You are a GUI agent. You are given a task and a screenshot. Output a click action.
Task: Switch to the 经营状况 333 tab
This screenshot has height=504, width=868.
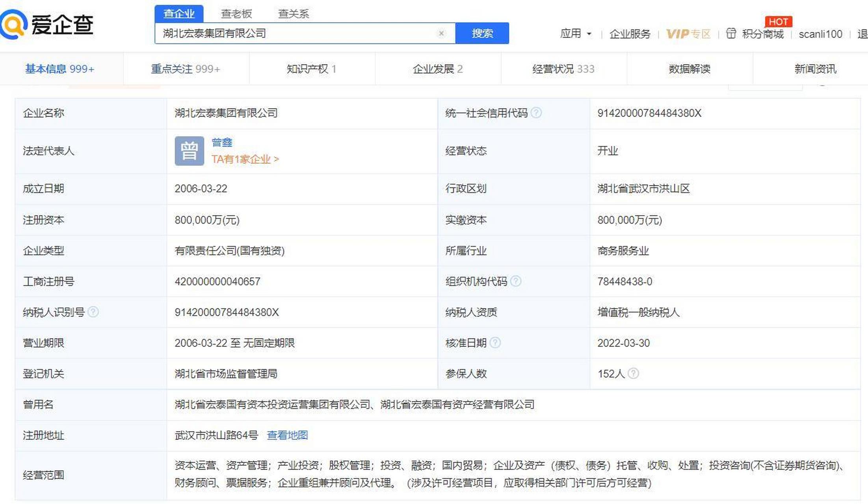point(563,69)
